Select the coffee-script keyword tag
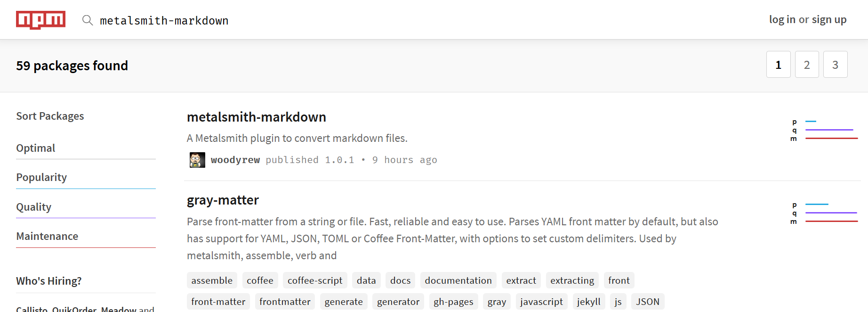Viewport: 868px width, 312px height. (314, 280)
